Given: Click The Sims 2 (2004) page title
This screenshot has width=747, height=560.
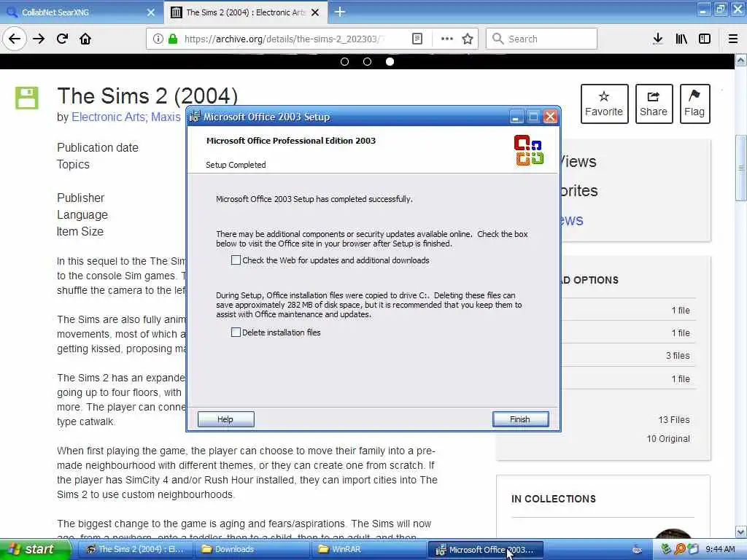Looking at the screenshot, I should (147, 96).
